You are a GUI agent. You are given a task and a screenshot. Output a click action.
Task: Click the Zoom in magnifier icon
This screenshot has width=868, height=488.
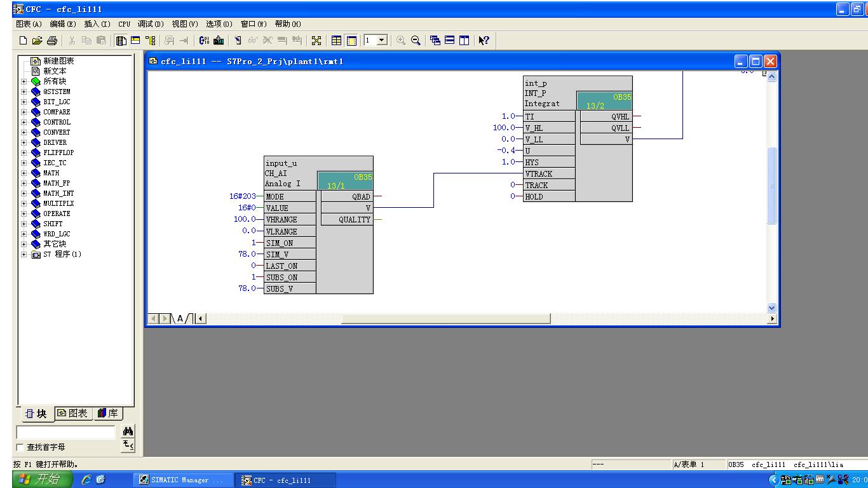tap(401, 41)
